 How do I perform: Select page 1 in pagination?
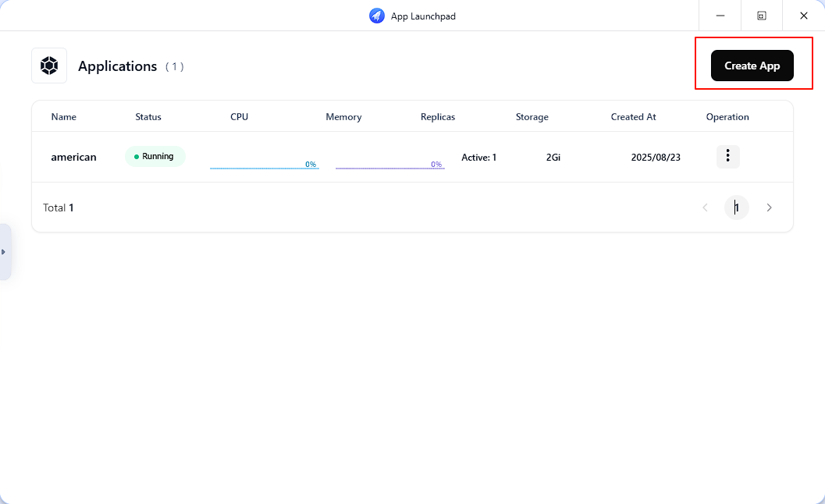[736, 208]
